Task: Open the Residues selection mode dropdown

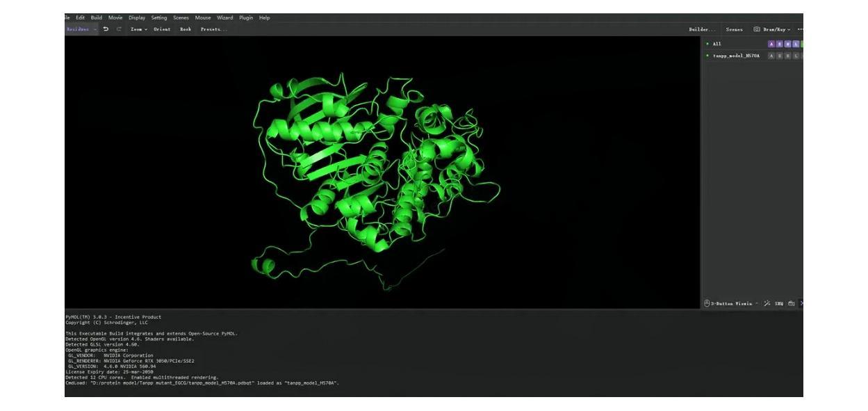Action: click(81, 29)
